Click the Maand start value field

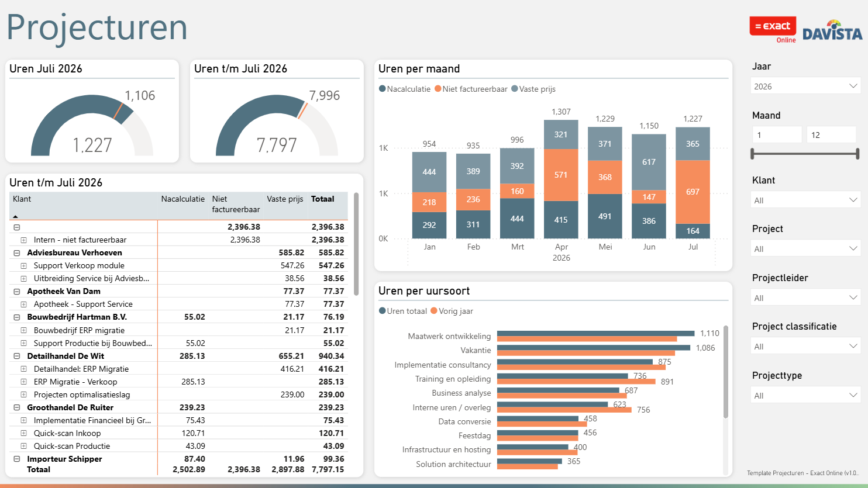point(777,135)
